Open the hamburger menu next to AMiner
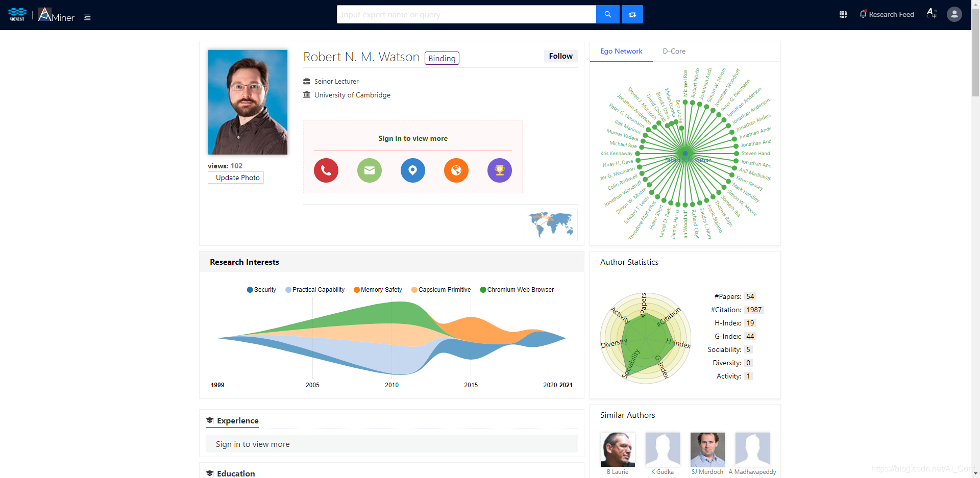This screenshot has height=478, width=980. click(x=87, y=17)
